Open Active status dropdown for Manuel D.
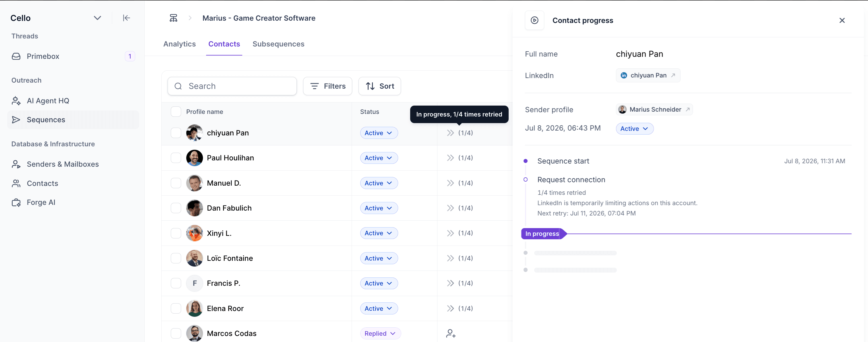 pyautogui.click(x=379, y=183)
